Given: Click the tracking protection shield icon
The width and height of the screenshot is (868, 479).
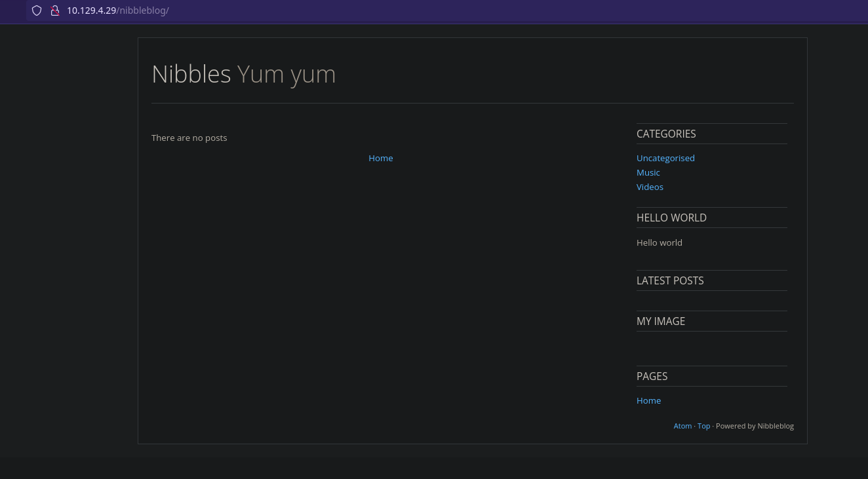Looking at the screenshot, I should [37, 10].
